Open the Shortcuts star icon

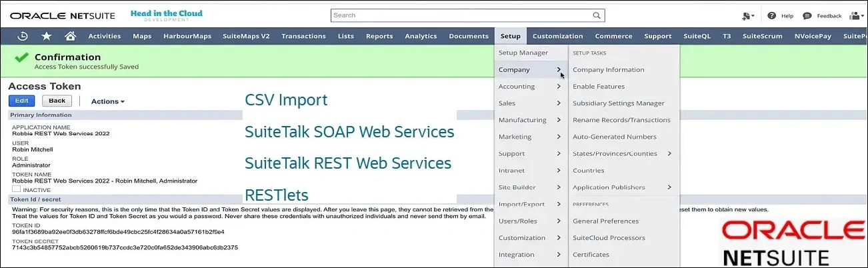[46, 36]
